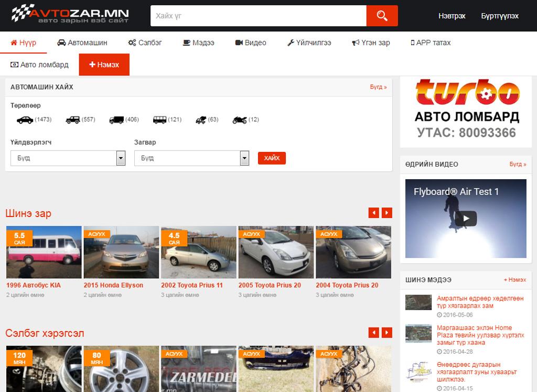Click the search magnifier button
This screenshot has width=537, height=392.
pyautogui.click(x=382, y=16)
